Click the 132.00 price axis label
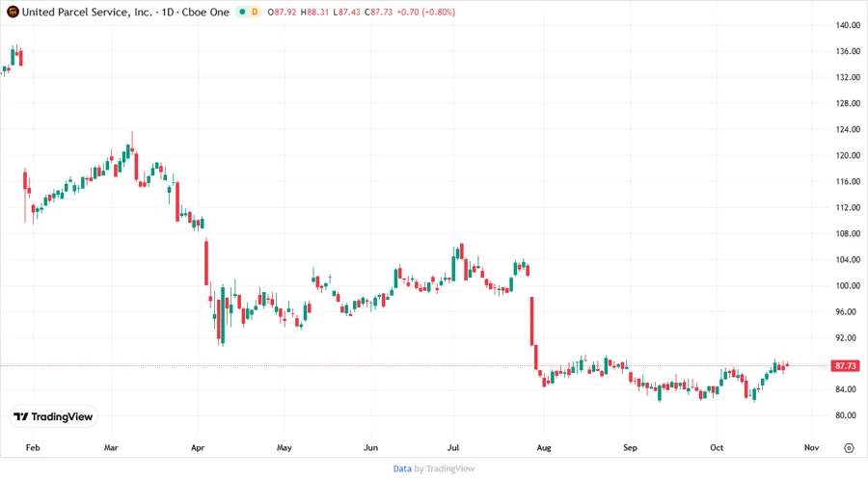868x480 pixels. [848, 77]
